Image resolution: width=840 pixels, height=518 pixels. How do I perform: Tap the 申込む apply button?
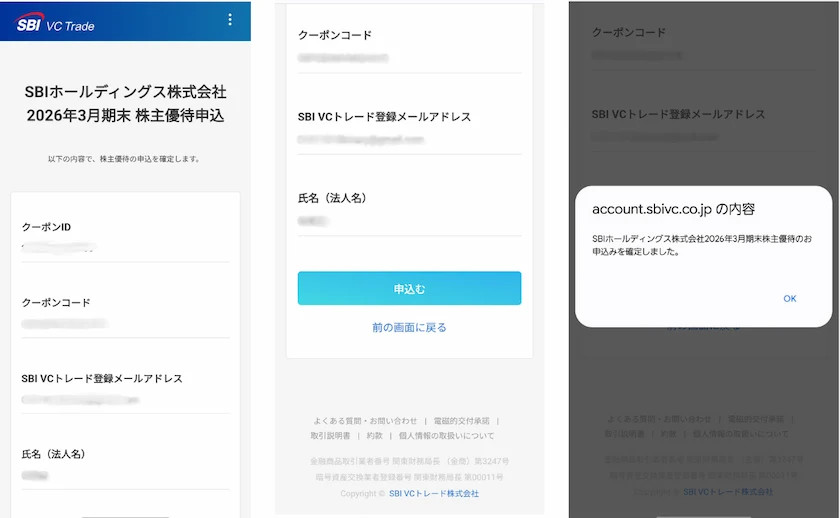point(409,288)
